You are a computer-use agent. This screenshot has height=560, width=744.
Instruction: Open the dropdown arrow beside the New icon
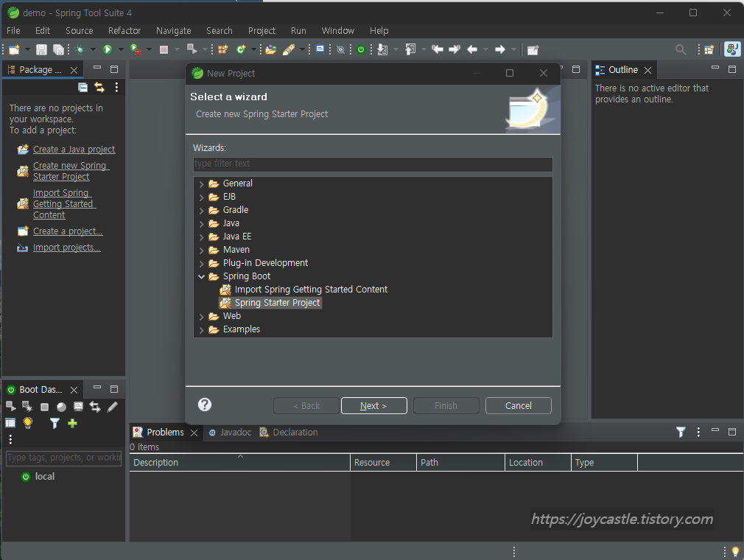click(27, 49)
